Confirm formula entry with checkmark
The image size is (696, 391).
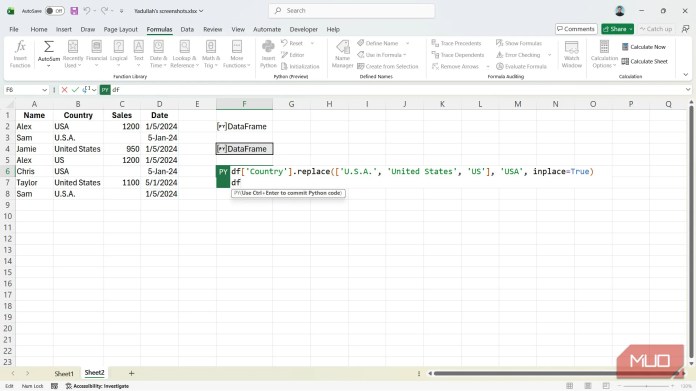[75, 90]
